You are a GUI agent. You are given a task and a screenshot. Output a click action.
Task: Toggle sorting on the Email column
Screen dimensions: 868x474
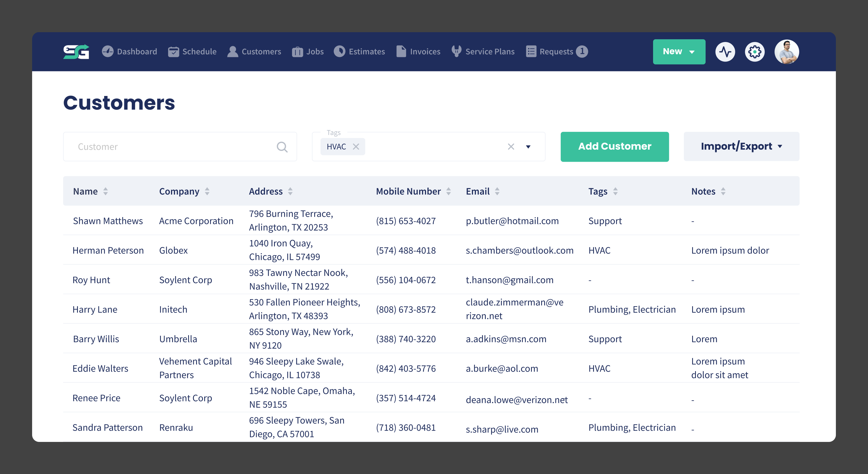coord(497,191)
